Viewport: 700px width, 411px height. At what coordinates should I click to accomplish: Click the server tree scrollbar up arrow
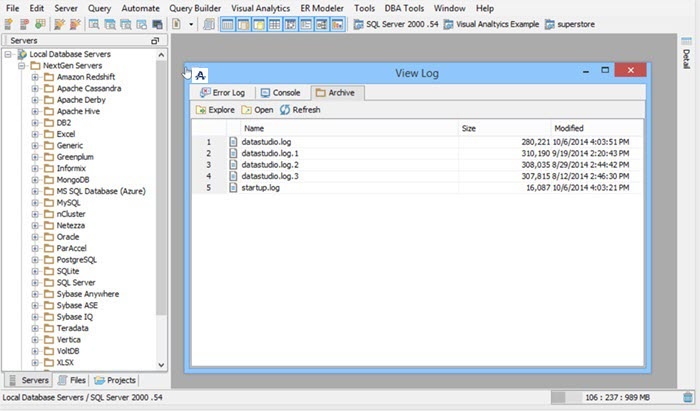161,54
